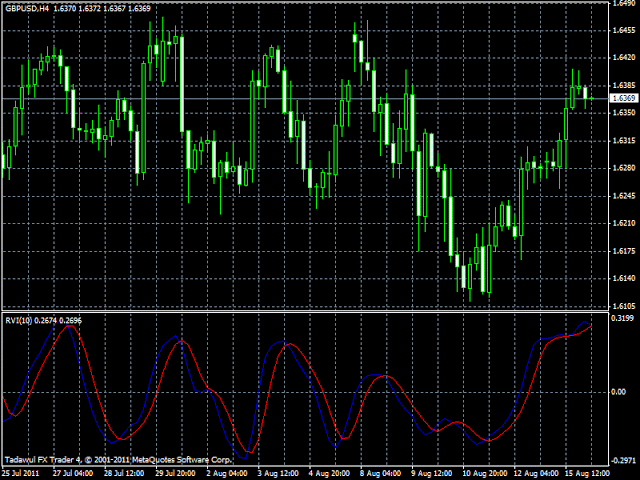This screenshot has height=480, width=640.
Task: Click the -0.2971 RVI scale label
Action: [x=623, y=461]
